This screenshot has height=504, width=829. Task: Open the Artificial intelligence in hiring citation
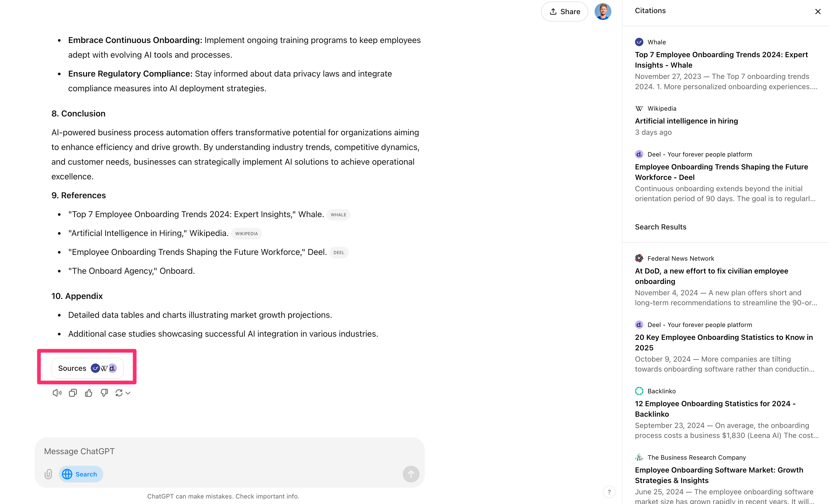click(x=686, y=121)
